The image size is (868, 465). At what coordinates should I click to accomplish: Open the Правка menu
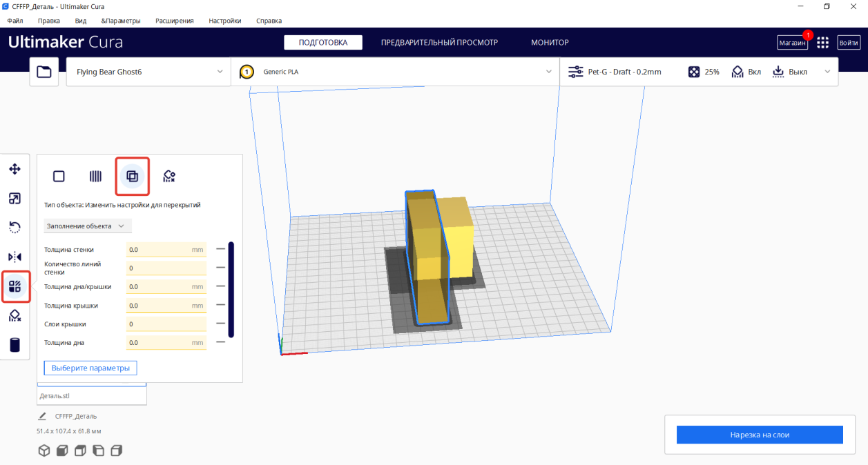pos(49,21)
